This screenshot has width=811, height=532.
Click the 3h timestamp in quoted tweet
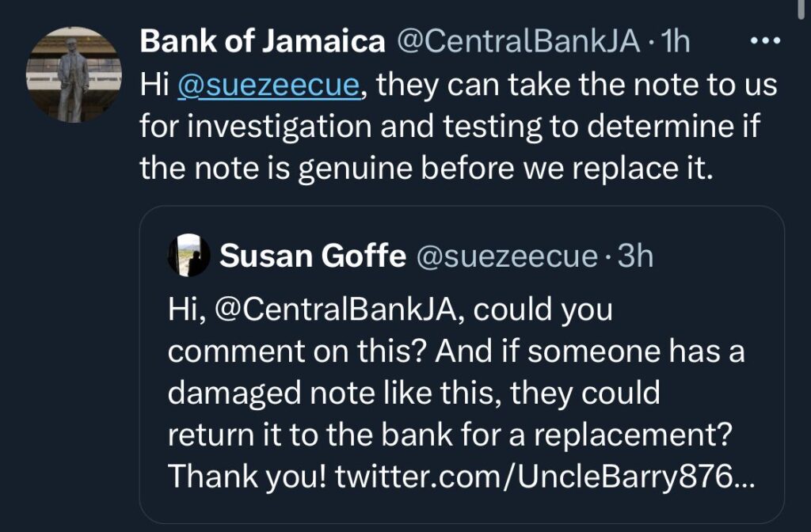(634, 256)
